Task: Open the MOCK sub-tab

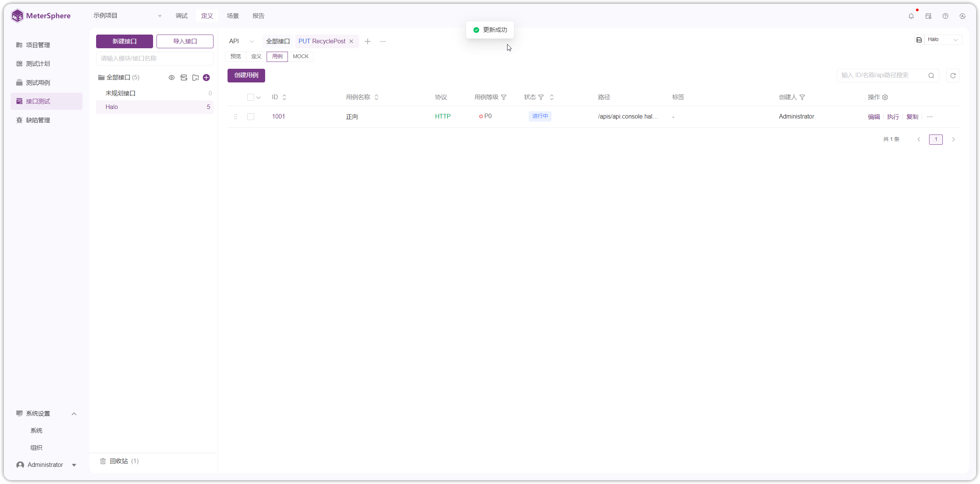Action: [300, 57]
